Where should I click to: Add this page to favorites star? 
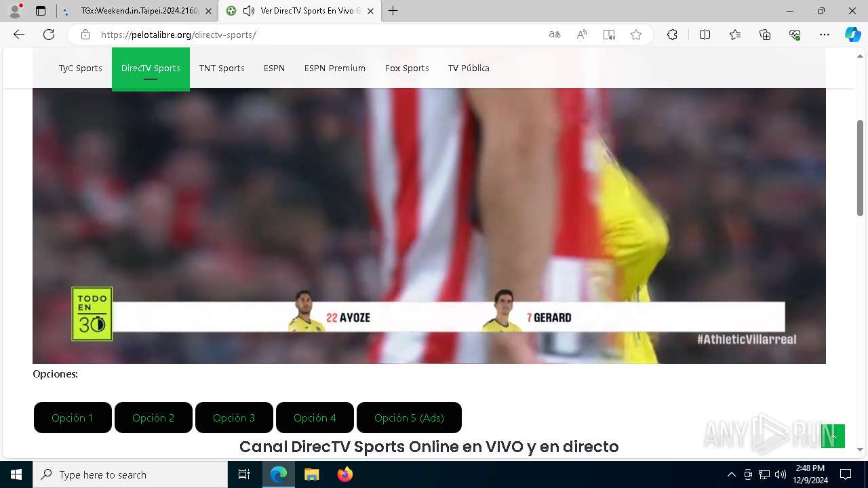click(636, 35)
